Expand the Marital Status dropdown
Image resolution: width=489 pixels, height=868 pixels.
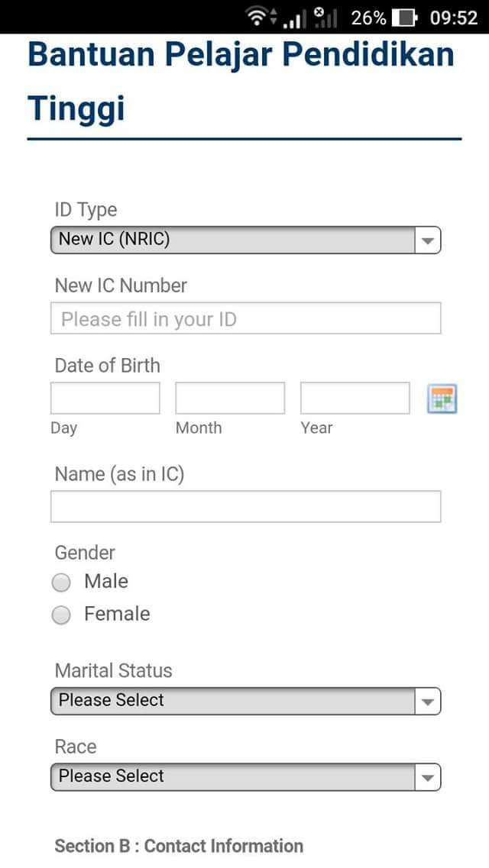245,701
